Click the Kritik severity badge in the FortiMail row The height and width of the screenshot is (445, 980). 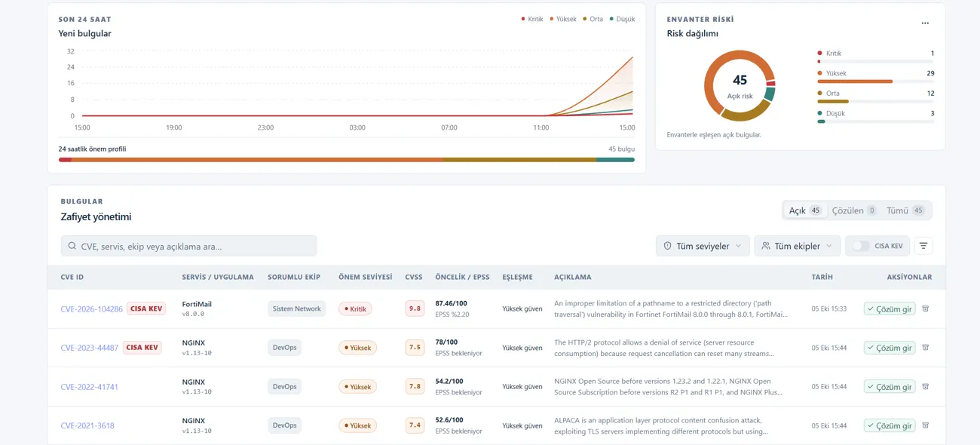tap(355, 308)
